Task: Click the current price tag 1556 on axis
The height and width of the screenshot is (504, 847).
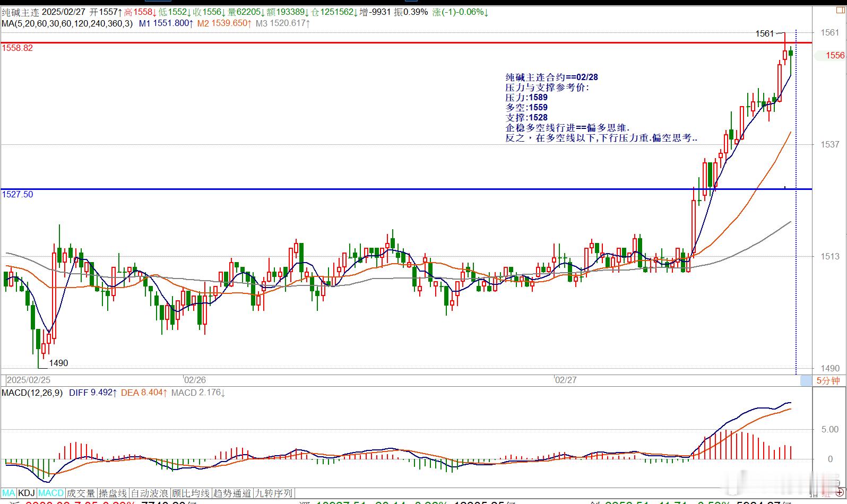Action: pyautogui.click(x=835, y=55)
